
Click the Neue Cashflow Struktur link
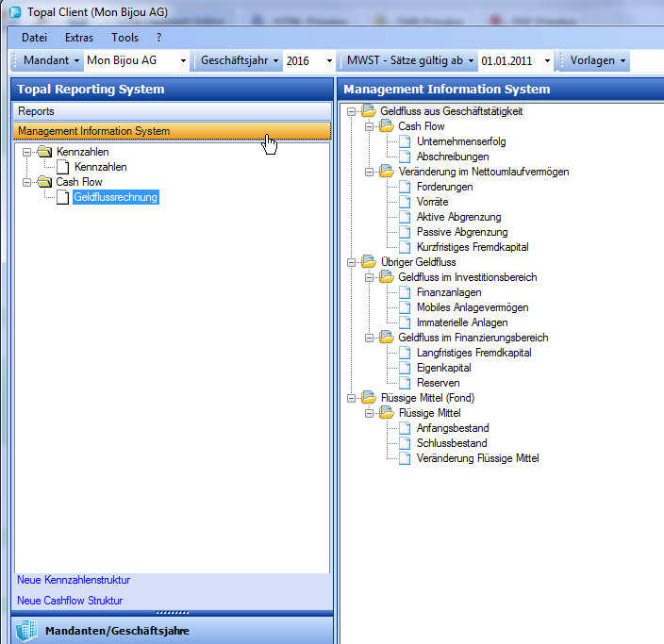pyautogui.click(x=70, y=601)
